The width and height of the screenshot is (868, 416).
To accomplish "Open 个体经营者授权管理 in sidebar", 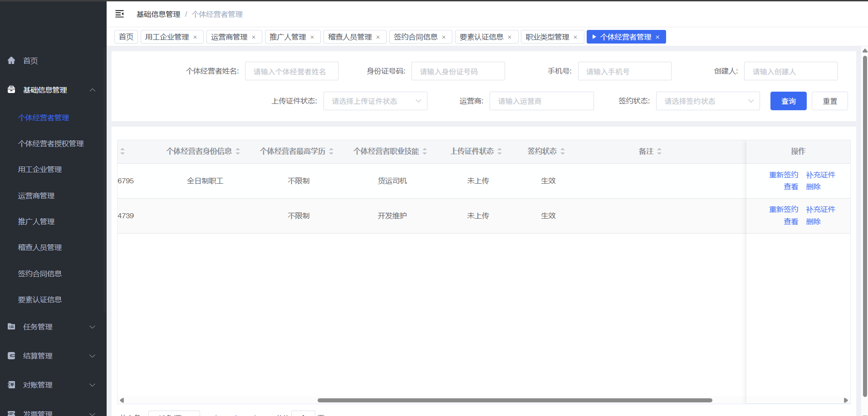I will click(51, 144).
